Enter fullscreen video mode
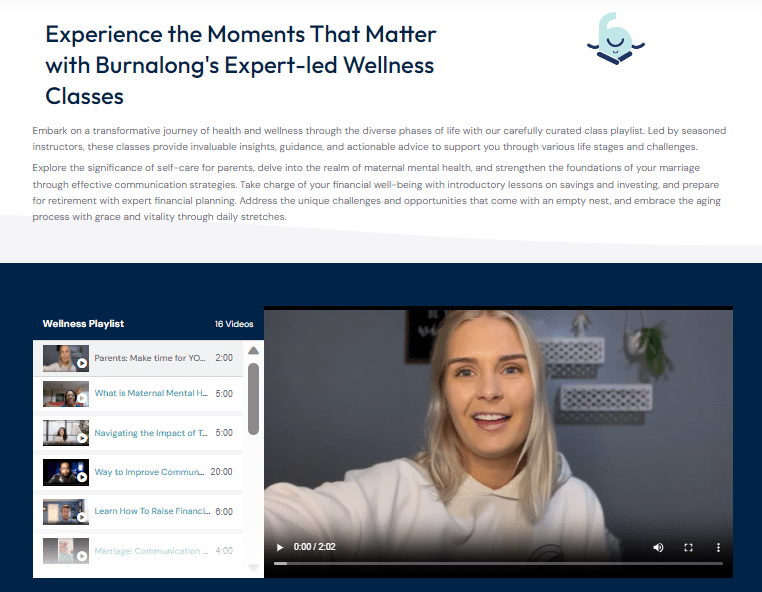 [688, 547]
